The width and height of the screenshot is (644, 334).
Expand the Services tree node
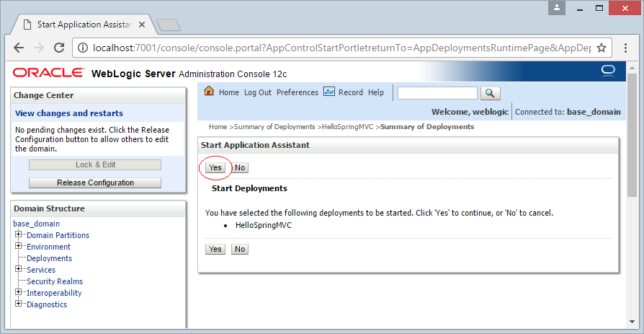click(18, 269)
